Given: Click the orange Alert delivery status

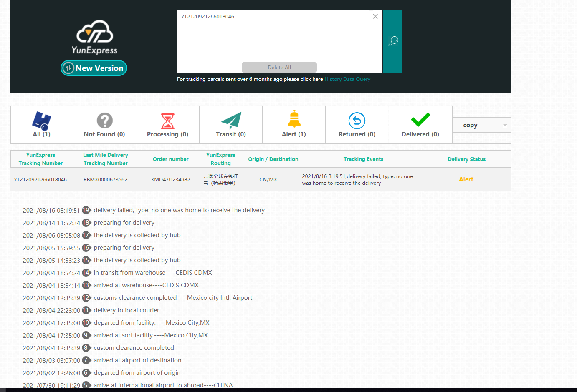Looking at the screenshot, I should [x=466, y=179].
